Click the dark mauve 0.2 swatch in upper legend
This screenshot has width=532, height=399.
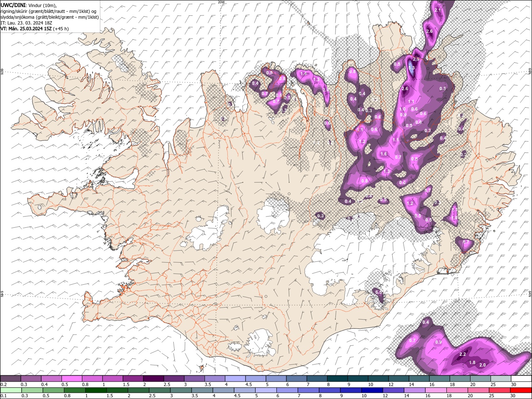pos(10,379)
